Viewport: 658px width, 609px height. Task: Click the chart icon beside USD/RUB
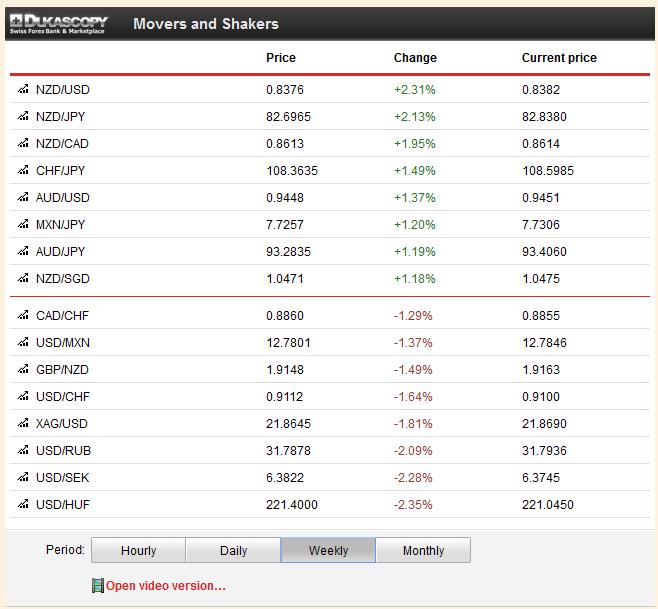coord(23,450)
